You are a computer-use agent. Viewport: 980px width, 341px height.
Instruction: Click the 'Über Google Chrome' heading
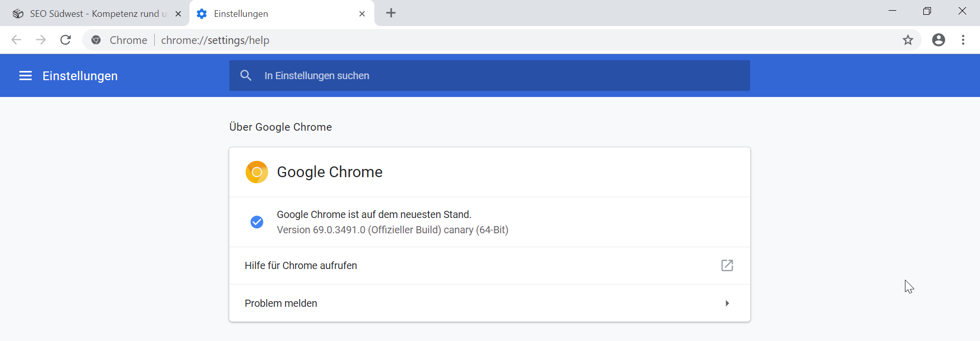point(280,127)
